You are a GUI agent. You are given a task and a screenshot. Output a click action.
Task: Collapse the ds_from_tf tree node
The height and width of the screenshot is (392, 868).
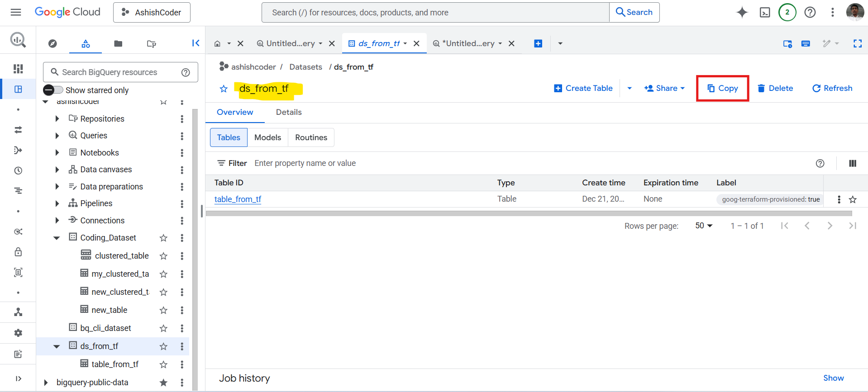(x=57, y=346)
